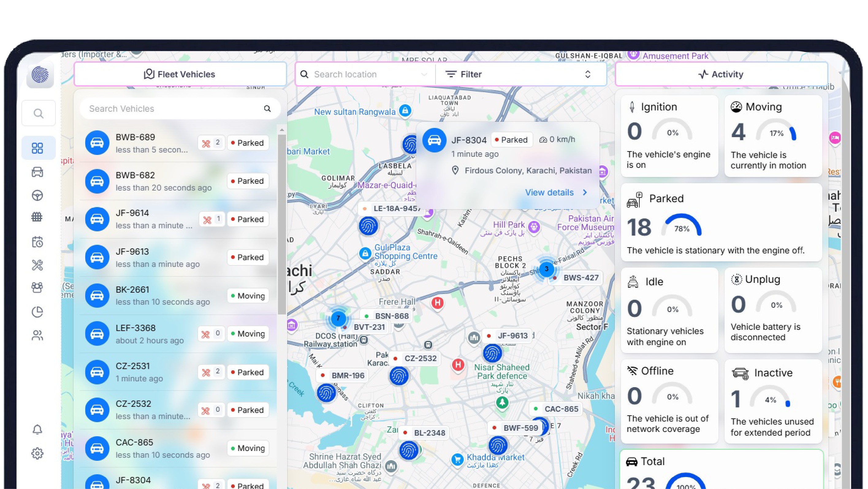Click the notifications bell icon
The height and width of the screenshot is (489, 868).
coord(37,430)
